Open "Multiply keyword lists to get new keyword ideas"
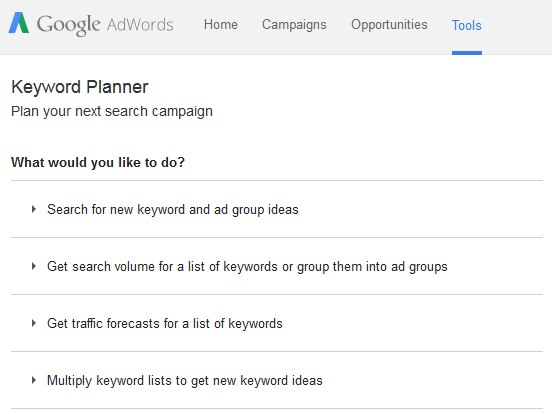The width and height of the screenshot is (552, 414). 185,381
